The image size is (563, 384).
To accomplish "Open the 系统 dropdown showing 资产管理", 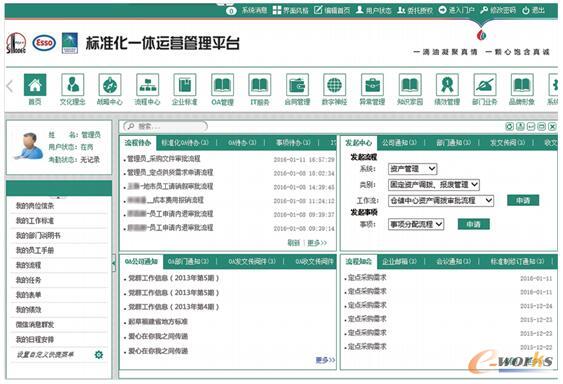I will pyautogui.click(x=413, y=169).
